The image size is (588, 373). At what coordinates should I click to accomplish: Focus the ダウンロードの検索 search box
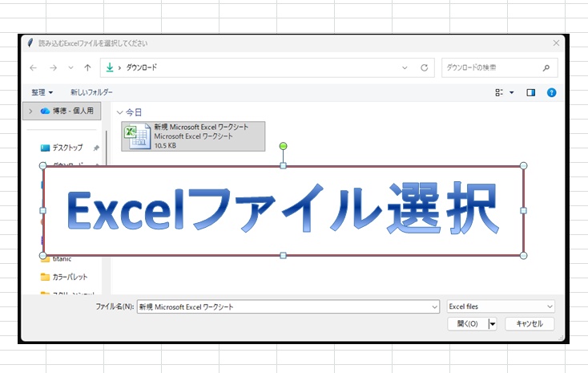[500, 67]
